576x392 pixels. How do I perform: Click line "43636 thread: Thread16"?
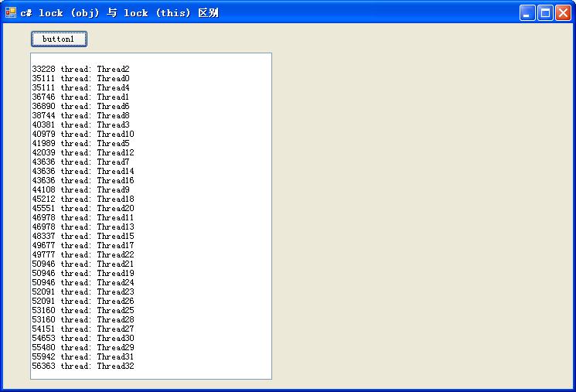(83, 180)
